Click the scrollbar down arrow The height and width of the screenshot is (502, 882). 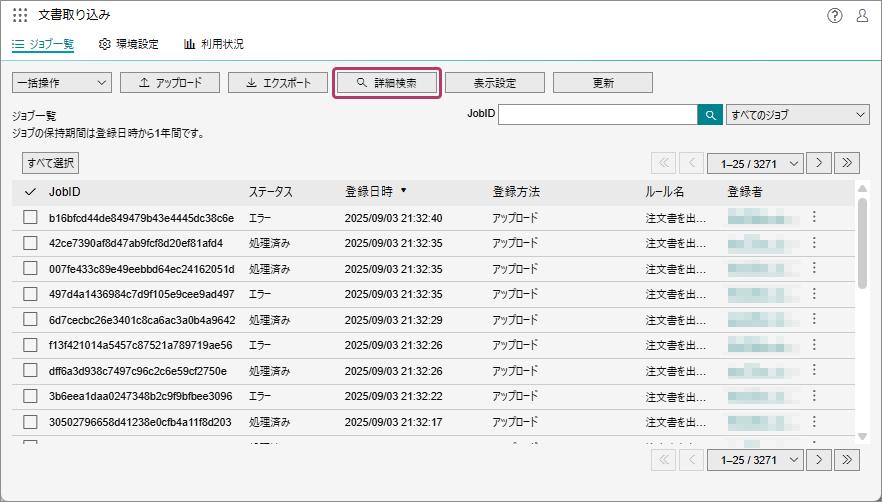862,436
